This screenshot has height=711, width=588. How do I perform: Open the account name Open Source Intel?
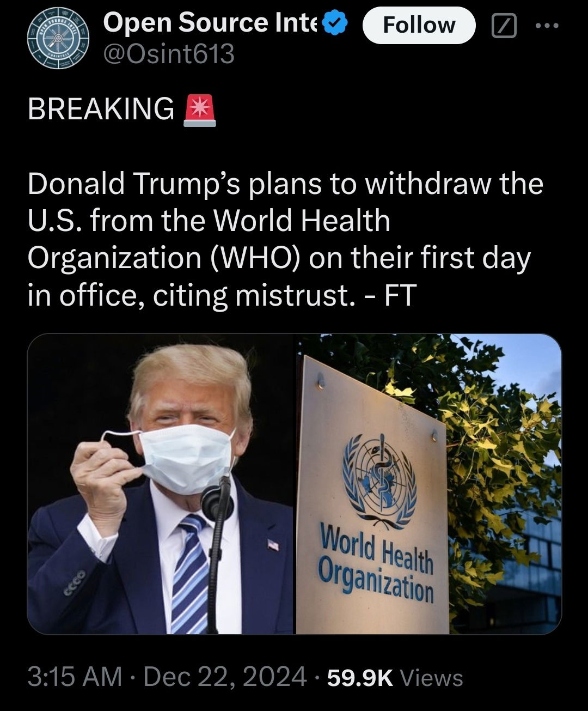pyautogui.click(x=211, y=23)
